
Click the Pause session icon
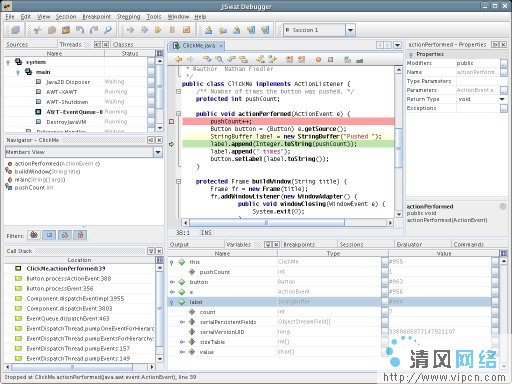[x=172, y=30]
